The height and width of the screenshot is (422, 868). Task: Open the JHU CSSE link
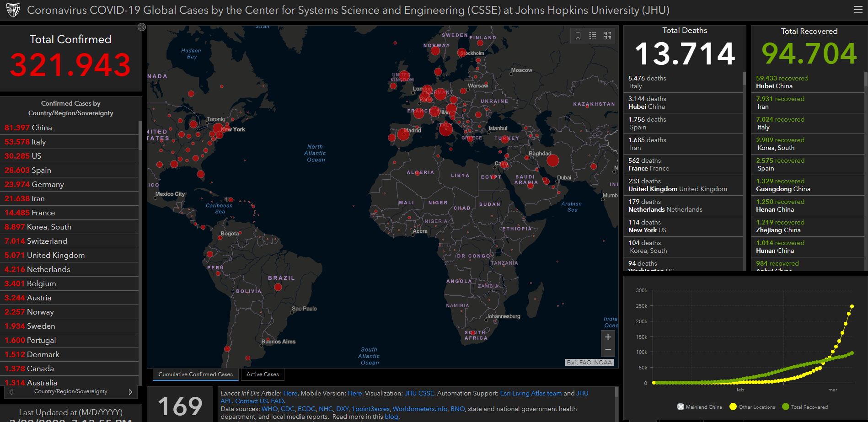pos(419,393)
